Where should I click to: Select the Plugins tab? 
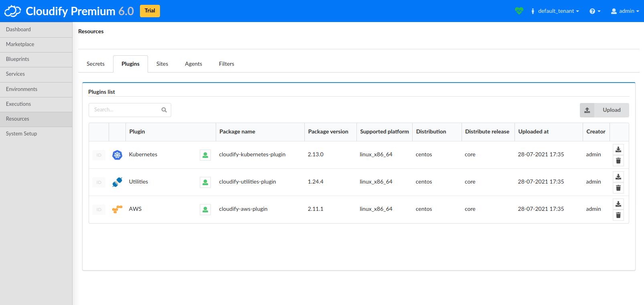click(130, 64)
